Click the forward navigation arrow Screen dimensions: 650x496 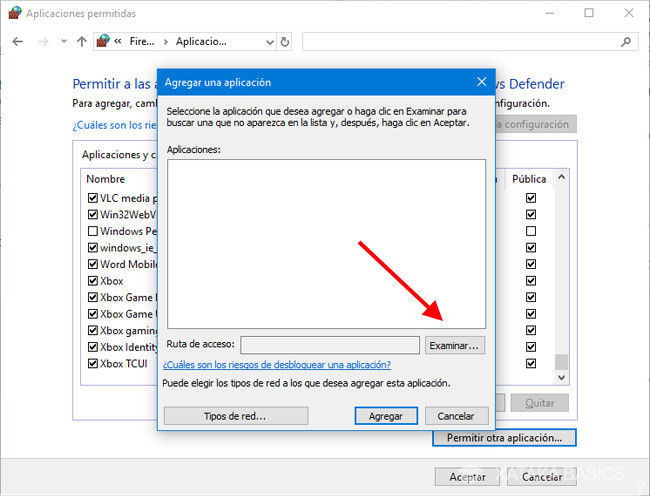[x=42, y=42]
